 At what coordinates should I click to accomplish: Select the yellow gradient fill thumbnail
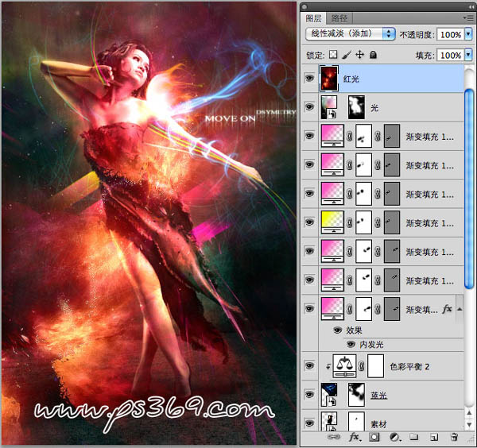coord(332,222)
